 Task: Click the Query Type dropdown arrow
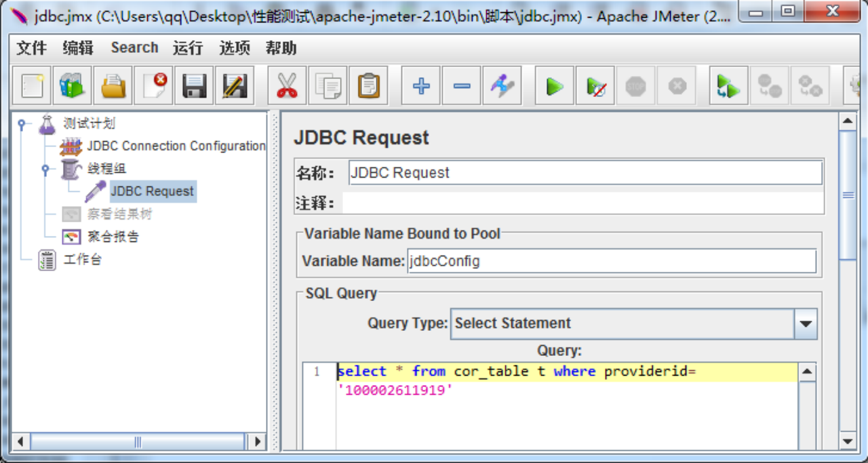806,323
